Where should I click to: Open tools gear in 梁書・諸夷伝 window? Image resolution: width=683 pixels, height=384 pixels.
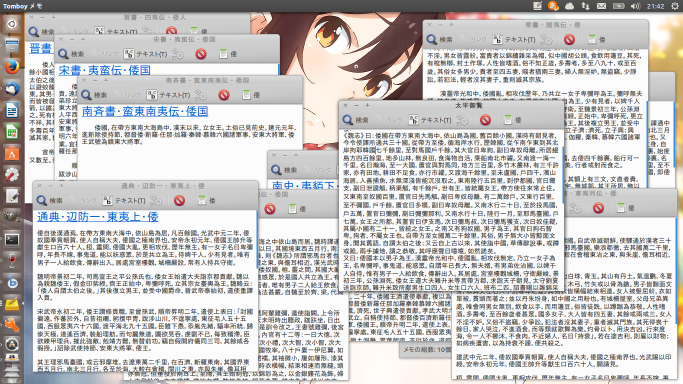[x=546, y=40]
